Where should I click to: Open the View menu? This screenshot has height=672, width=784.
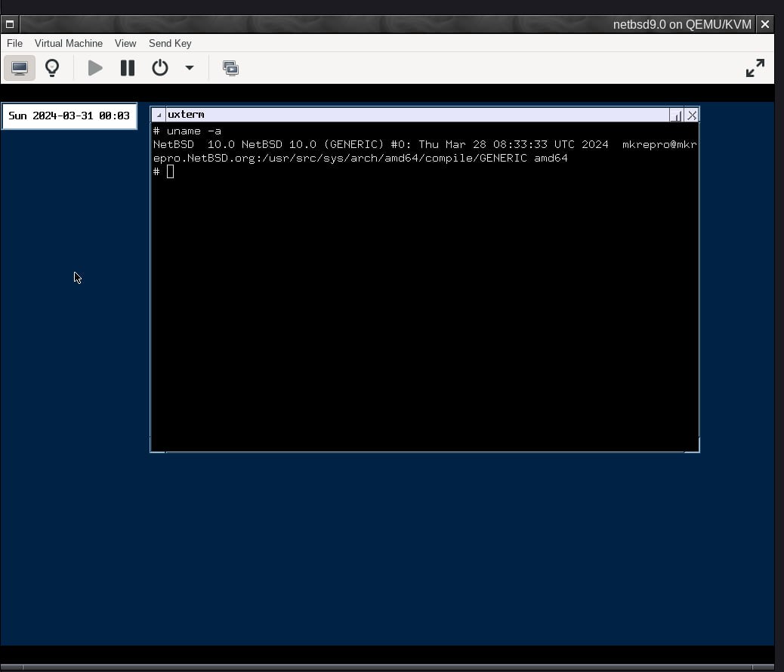pos(125,44)
